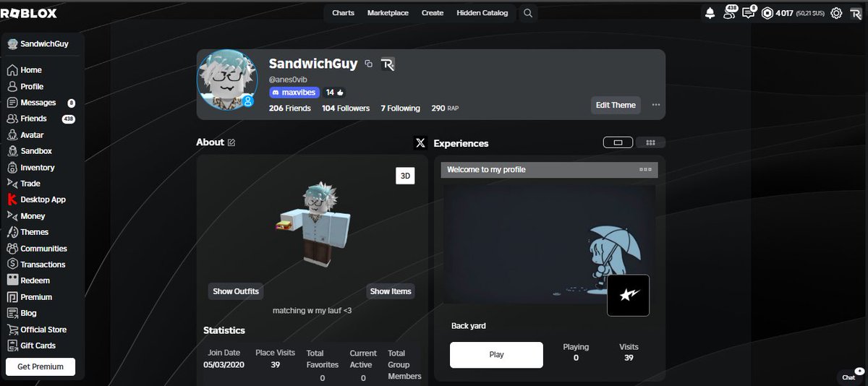Open Marketplace in top navigation

388,13
